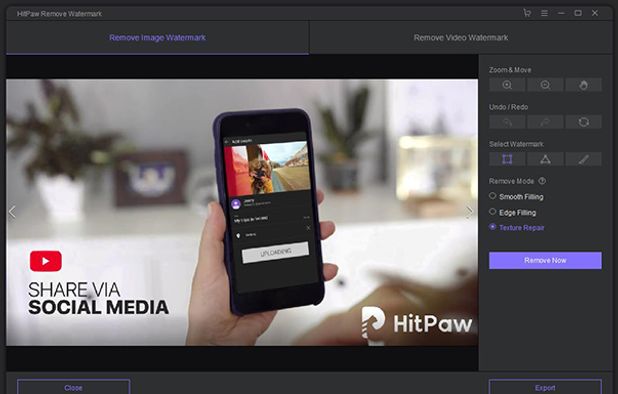Screen dimensions: 618x394
Task: Select the brush selection tool
Action: coord(583,159)
